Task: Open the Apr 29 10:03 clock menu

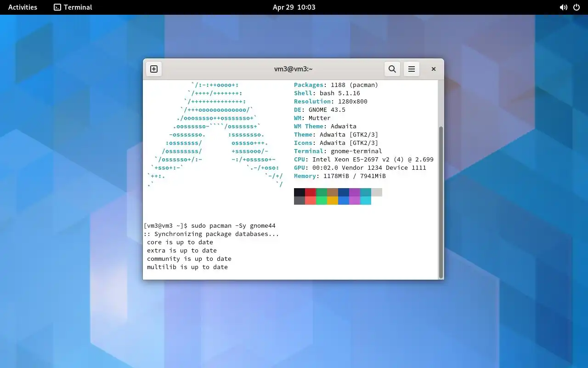Action: (294, 7)
